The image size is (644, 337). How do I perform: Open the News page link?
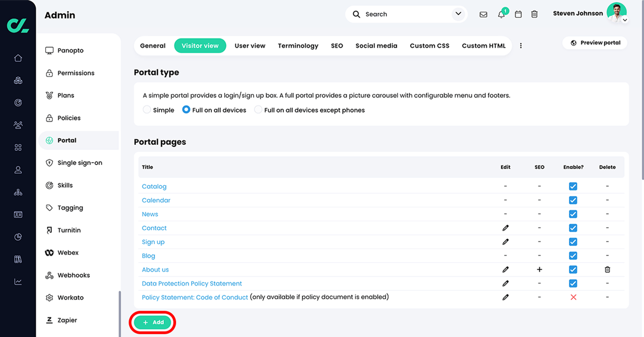point(150,214)
